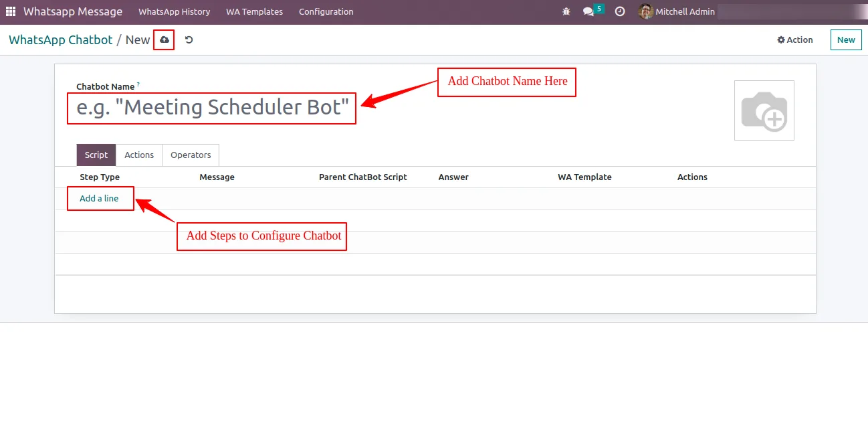
Task: Click the Chatbot Name help question mark
Action: (x=138, y=84)
